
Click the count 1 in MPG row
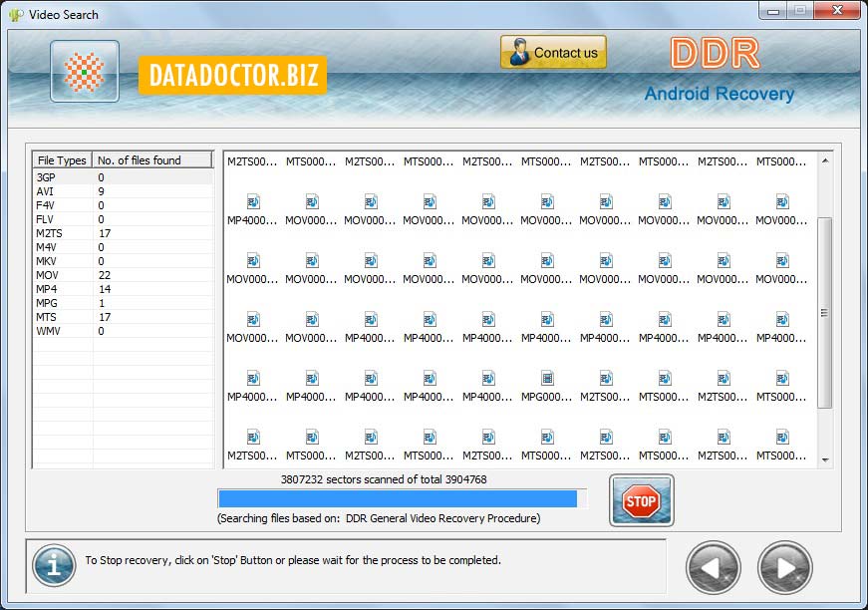pos(102,303)
